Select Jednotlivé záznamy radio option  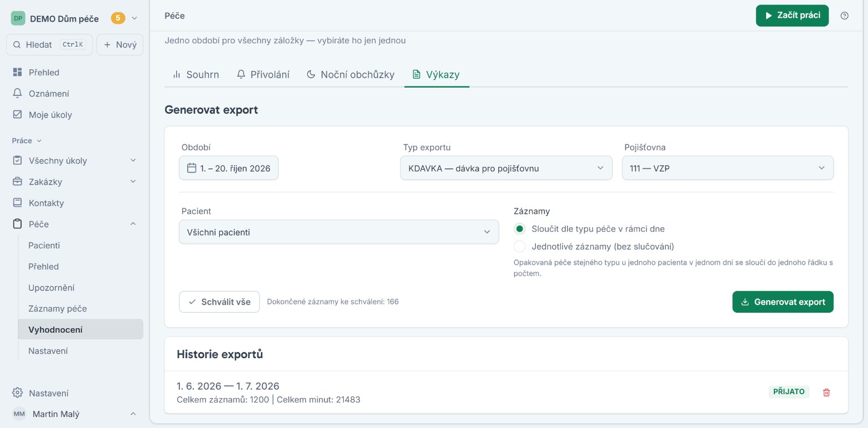pos(519,246)
